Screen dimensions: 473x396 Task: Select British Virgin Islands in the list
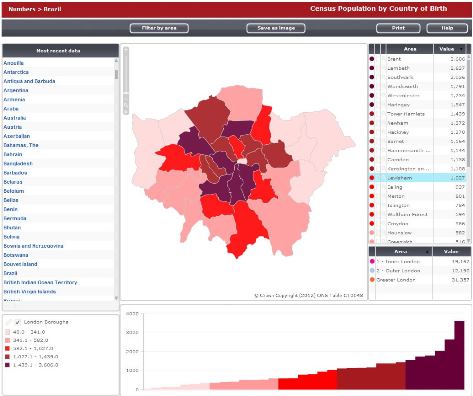(30, 292)
